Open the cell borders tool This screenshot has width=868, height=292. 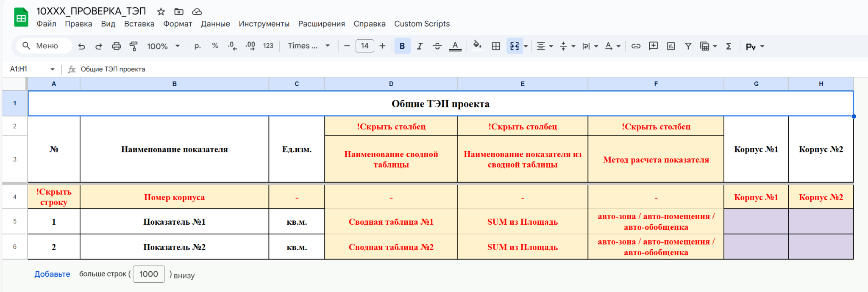point(496,46)
